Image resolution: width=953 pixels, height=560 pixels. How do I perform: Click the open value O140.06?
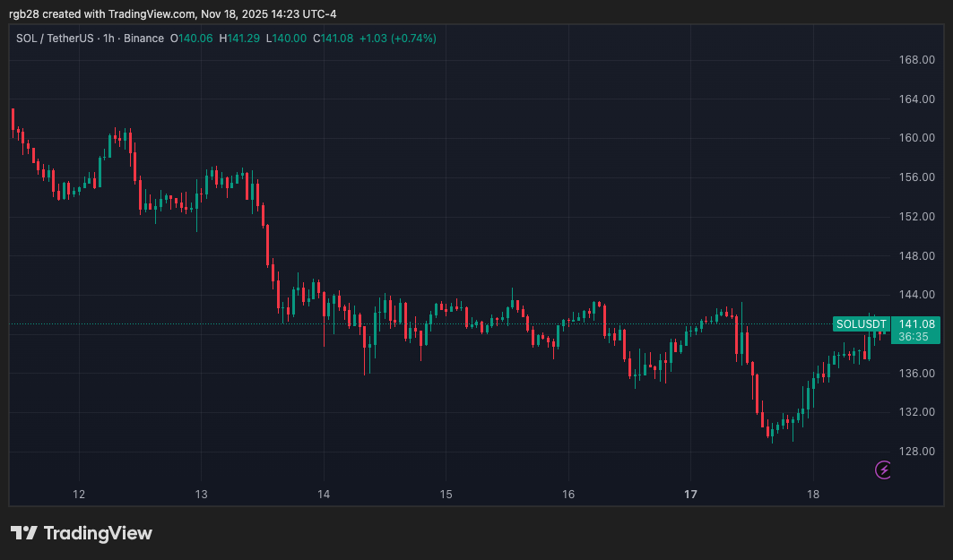pyautogui.click(x=195, y=39)
